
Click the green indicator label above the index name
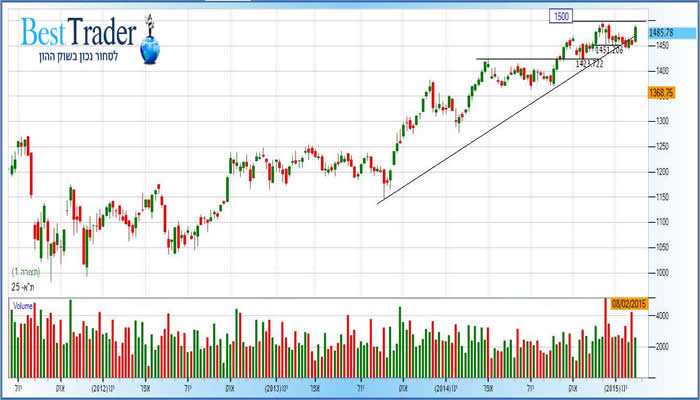tap(25, 272)
